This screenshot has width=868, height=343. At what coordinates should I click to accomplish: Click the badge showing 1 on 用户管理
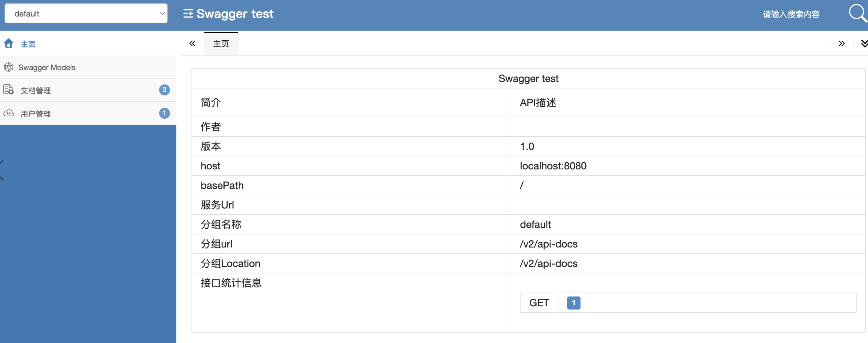[x=164, y=113]
